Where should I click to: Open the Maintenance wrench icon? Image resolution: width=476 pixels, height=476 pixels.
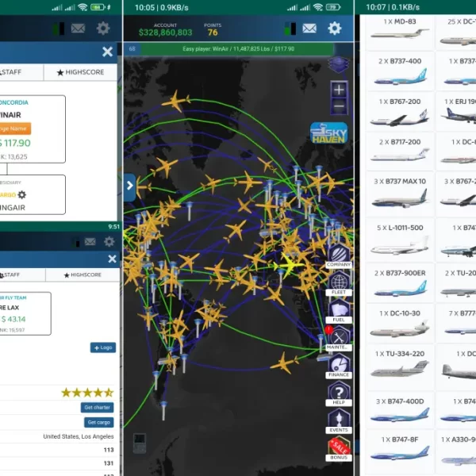(339, 339)
